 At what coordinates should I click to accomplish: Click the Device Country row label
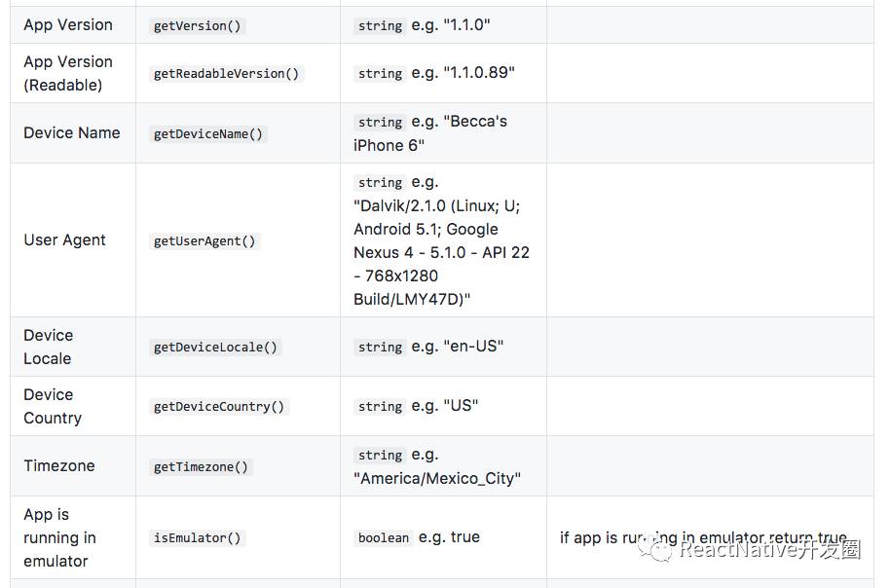point(53,406)
